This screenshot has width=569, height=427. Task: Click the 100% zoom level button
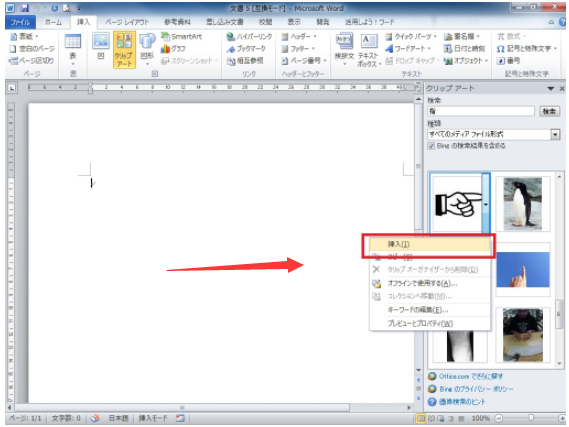[480, 418]
